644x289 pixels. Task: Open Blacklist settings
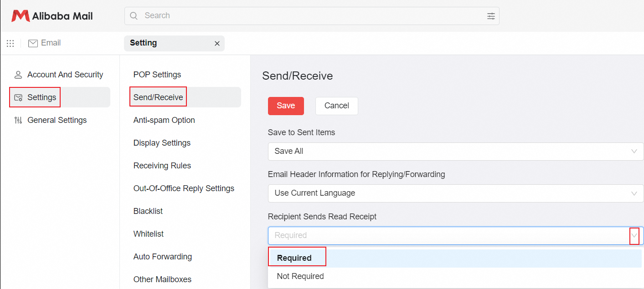tap(148, 211)
